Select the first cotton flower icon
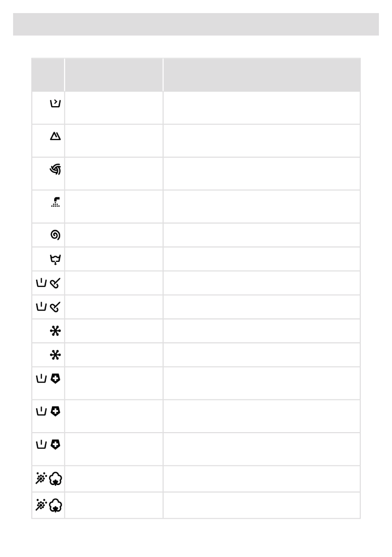Image resolution: width=392 pixels, height=557 pixels. [x=56, y=478]
